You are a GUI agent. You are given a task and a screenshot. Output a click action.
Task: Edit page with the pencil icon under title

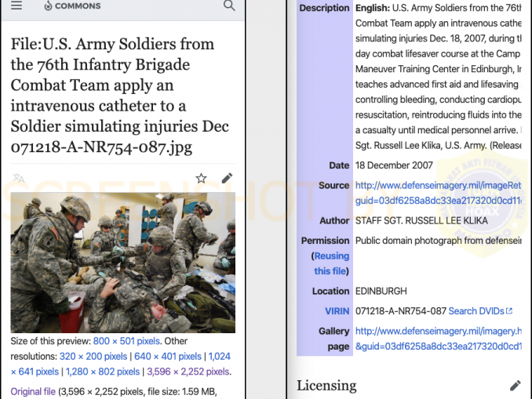click(227, 178)
